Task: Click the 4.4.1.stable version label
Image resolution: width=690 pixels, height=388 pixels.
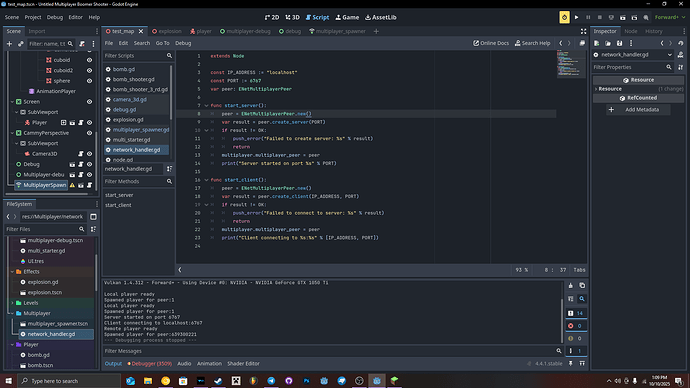Action: (549, 364)
